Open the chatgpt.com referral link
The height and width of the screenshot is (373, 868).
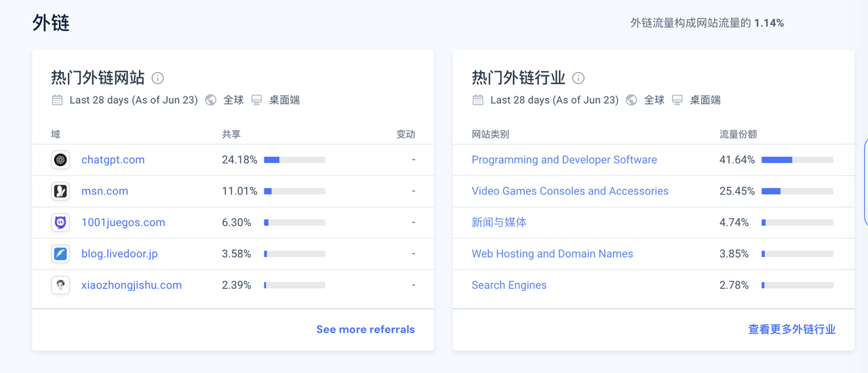113,160
